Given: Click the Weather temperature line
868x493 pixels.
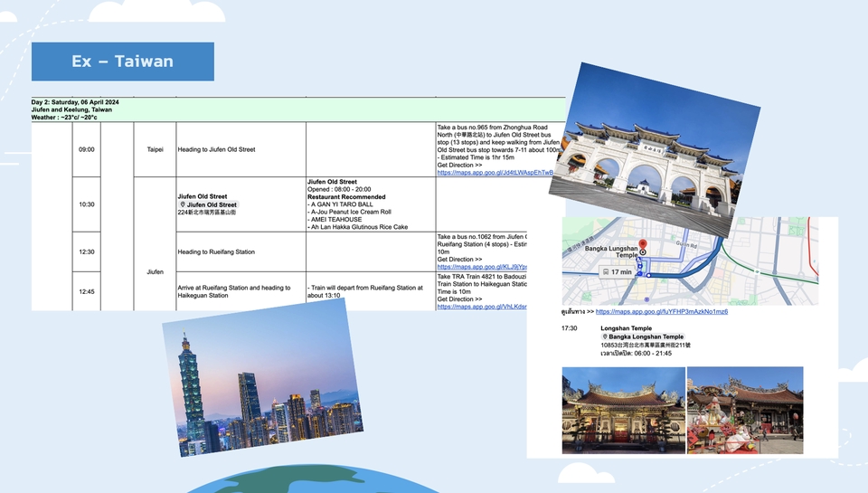Looking at the screenshot, I should [x=64, y=118].
